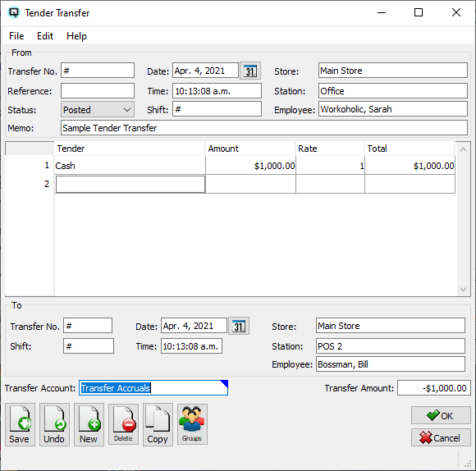The image size is (476, 471).
Task: Open the Help menu
Action: (x=76, y=36)
